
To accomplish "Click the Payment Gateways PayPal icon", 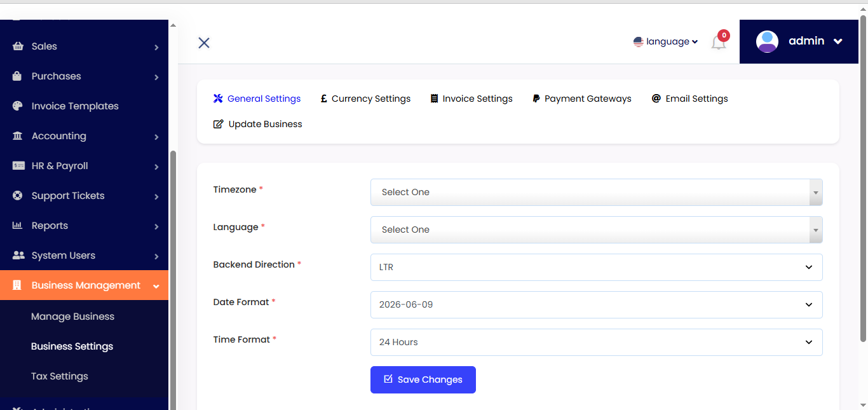I will tap(536, 99).
